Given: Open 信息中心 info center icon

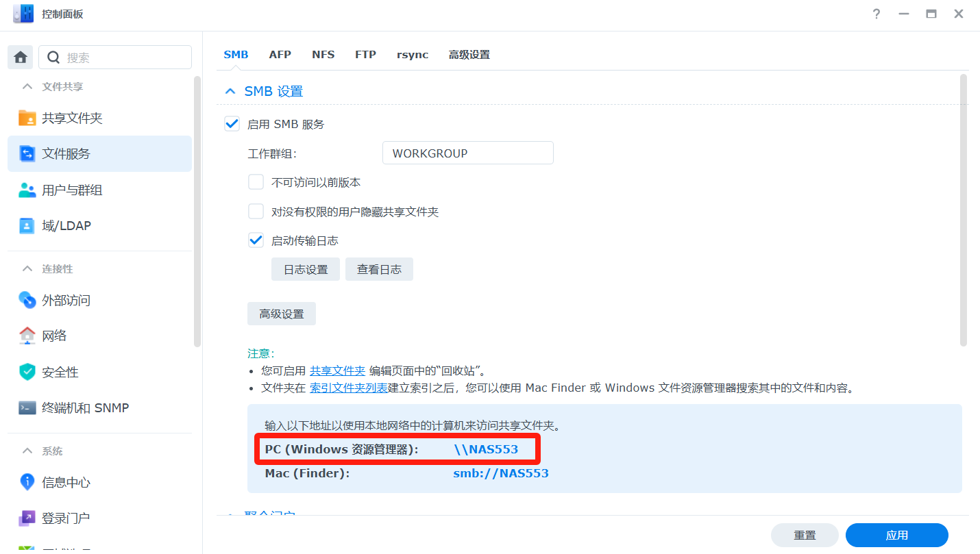Looking at the screenshot, I should point(27,482).
